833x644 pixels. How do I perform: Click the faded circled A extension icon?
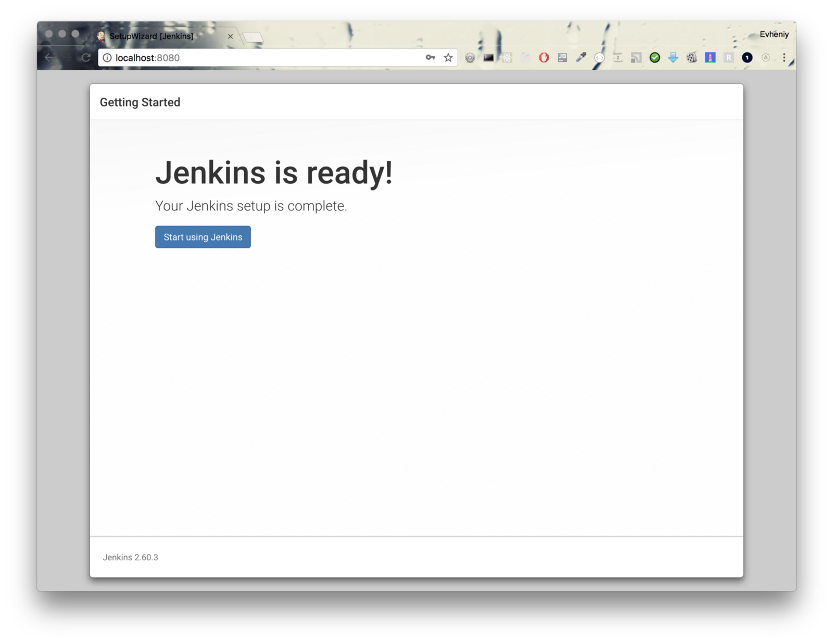[x=766, y=58]
